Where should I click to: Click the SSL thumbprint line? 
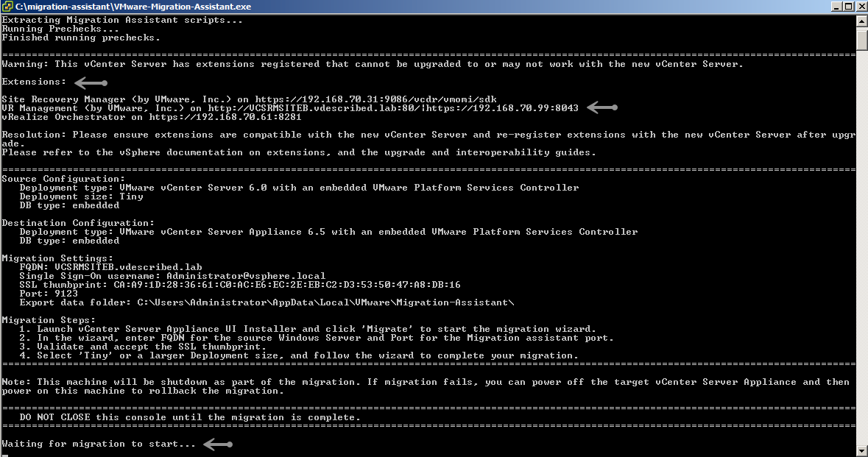click(x=240, y=286)
